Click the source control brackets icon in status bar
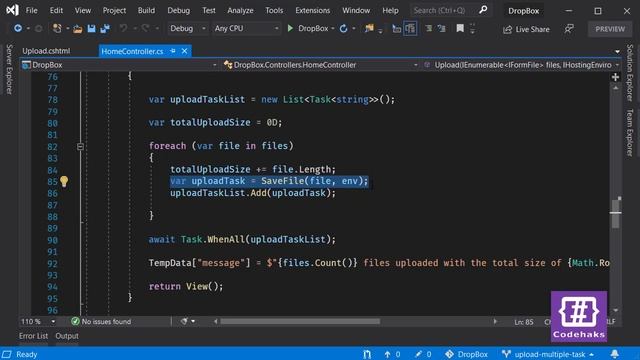This screenshot has height=360, width=640. [x=367, y=354]
